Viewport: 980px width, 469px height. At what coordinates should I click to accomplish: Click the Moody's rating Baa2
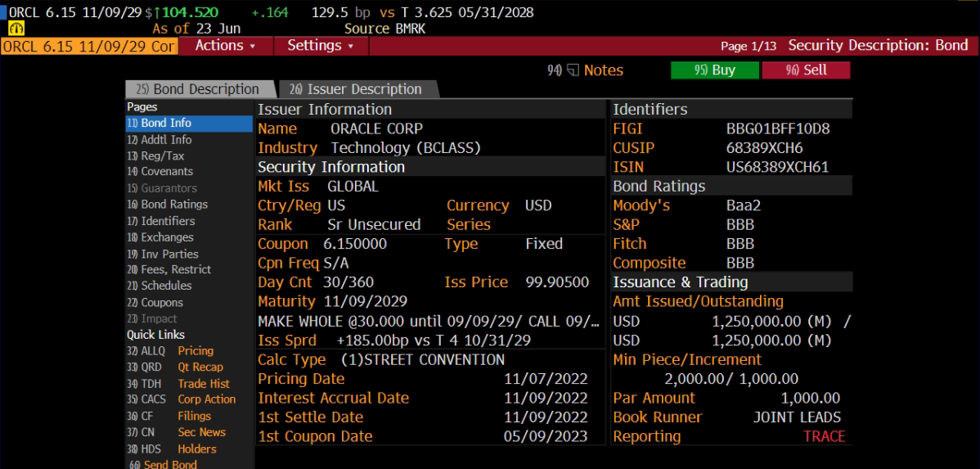pyautogui.click(x=743, y=205)
